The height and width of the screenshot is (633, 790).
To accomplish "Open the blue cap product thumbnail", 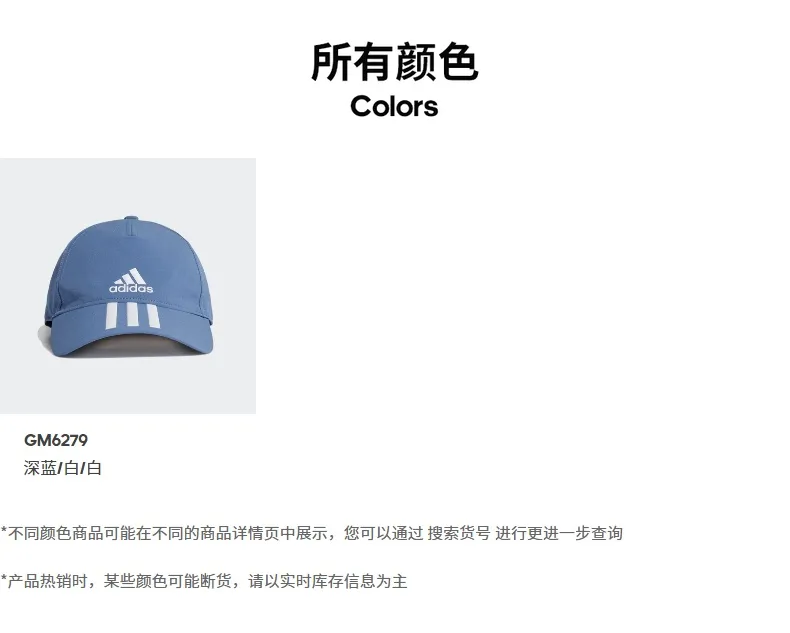I will pos(128,286).
